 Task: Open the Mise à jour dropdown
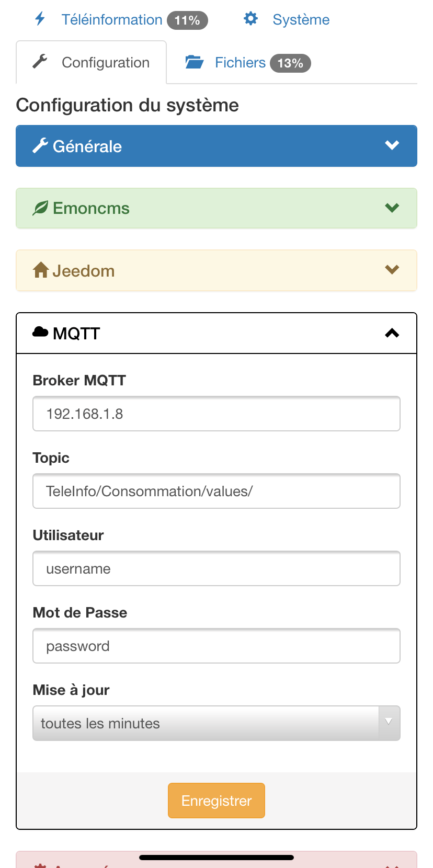[216, 723]
